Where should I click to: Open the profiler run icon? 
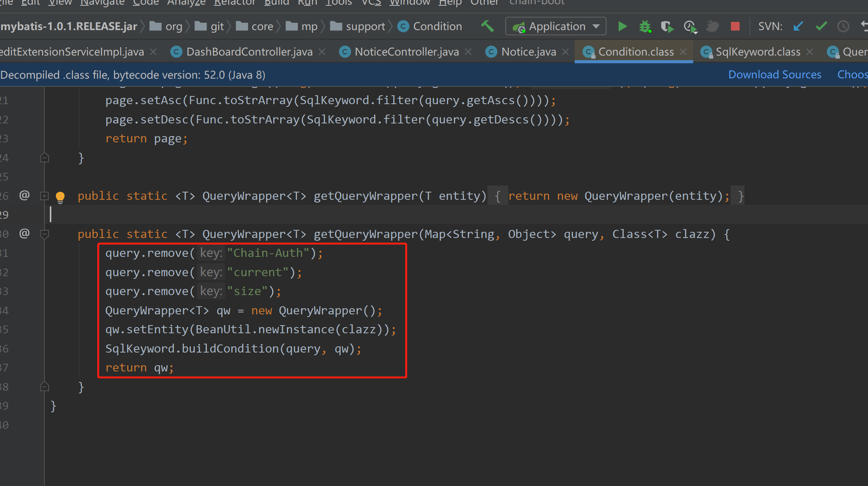tap(690, 27)
